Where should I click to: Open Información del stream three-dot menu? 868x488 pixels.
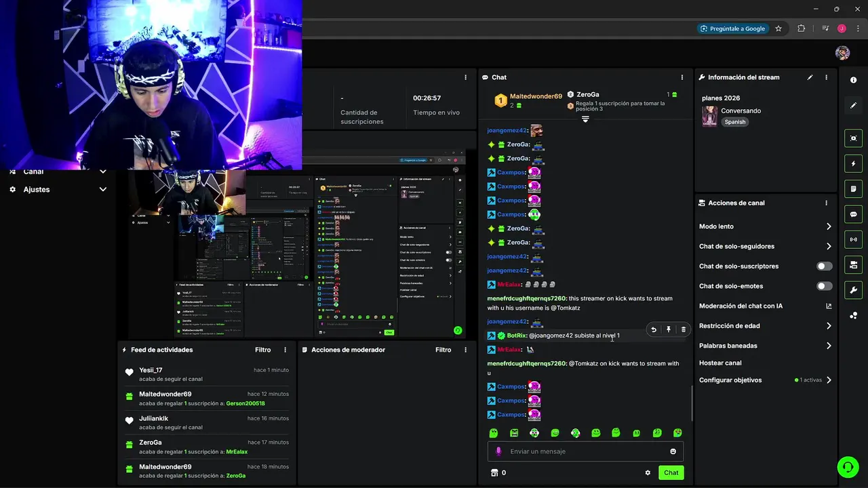pos(826,77)
